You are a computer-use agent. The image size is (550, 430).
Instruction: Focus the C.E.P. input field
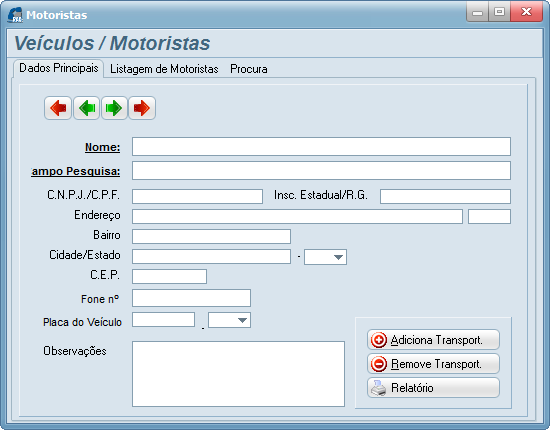(x=169, y=276)
